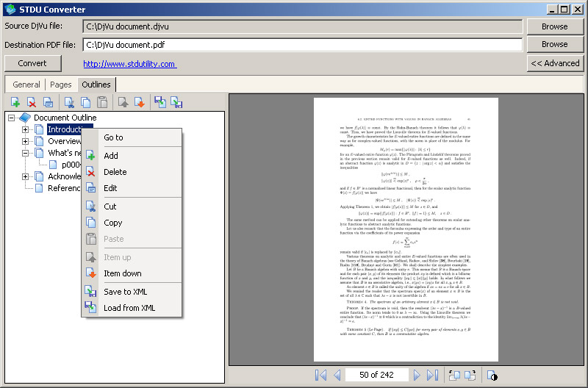The width and height of the screenshot is (588, 388).
Task: Click the Destination PDF file field
Action: [x=302, y=45]
